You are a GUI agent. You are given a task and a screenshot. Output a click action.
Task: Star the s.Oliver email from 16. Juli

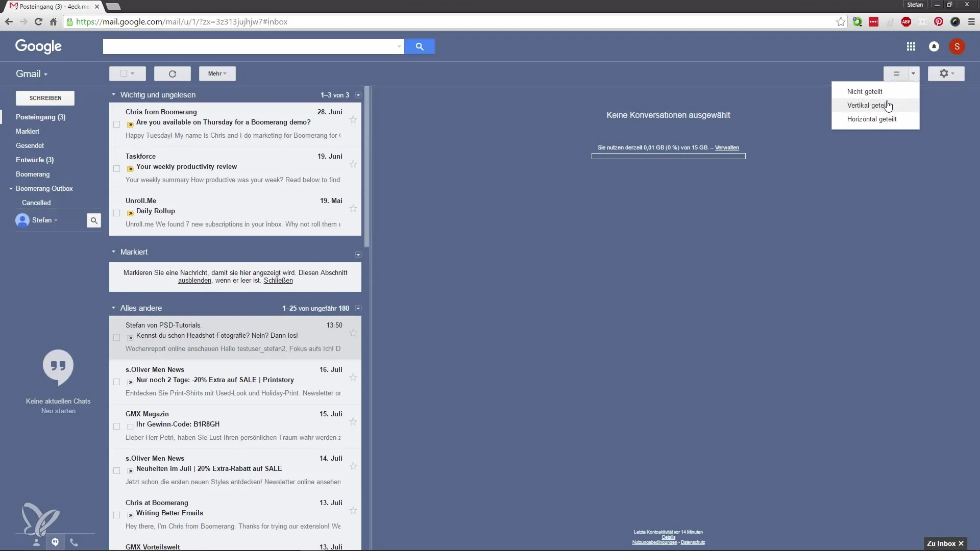[x=353, y=378]
